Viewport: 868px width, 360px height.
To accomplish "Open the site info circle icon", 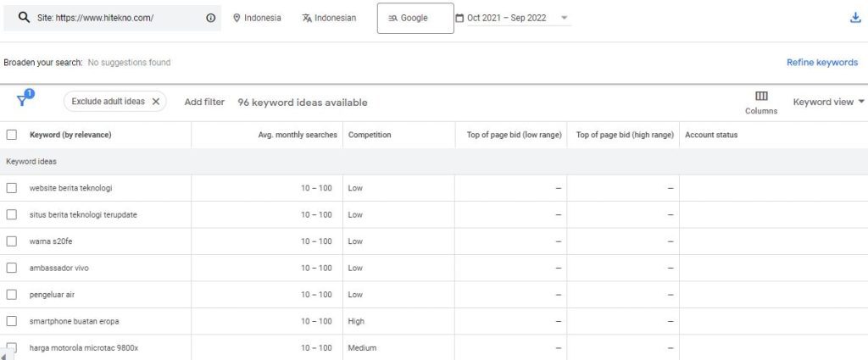I will (x=211, y=18).
